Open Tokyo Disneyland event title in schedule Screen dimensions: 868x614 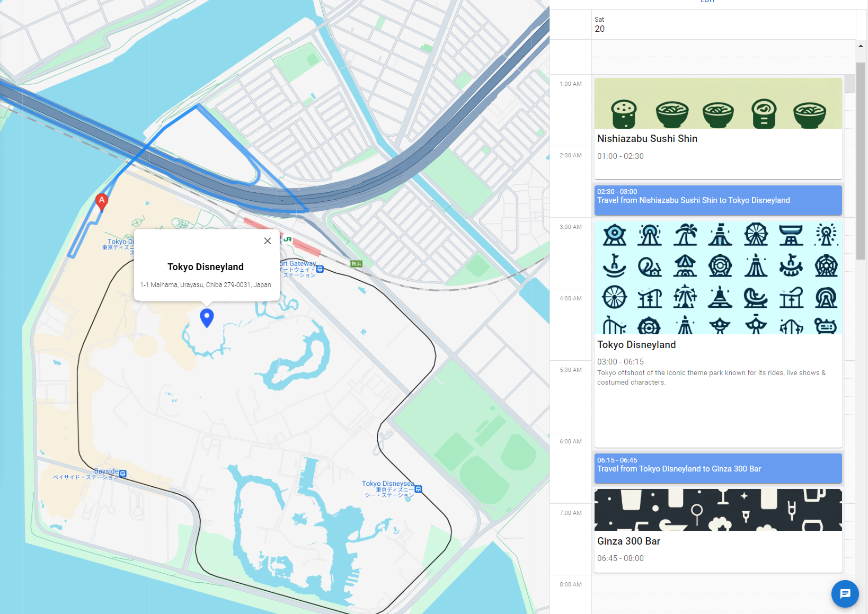pyautogui.click(x=636, y=345)
